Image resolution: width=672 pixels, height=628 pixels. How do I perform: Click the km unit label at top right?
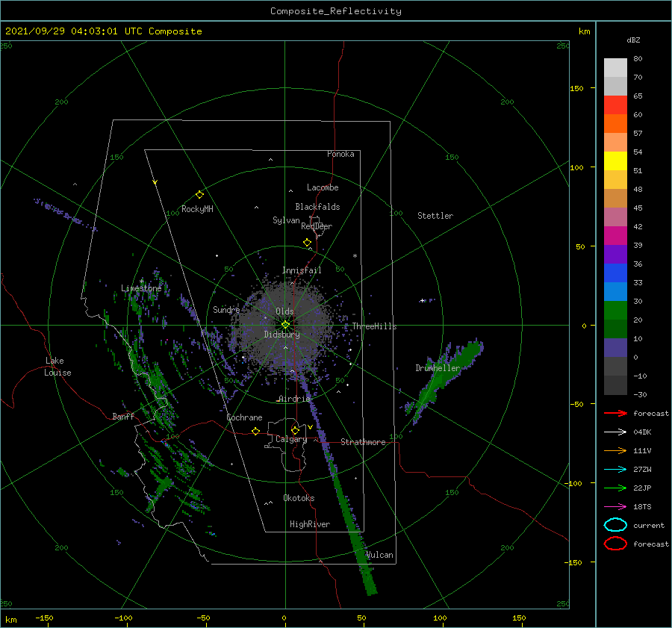pos(584,31)
